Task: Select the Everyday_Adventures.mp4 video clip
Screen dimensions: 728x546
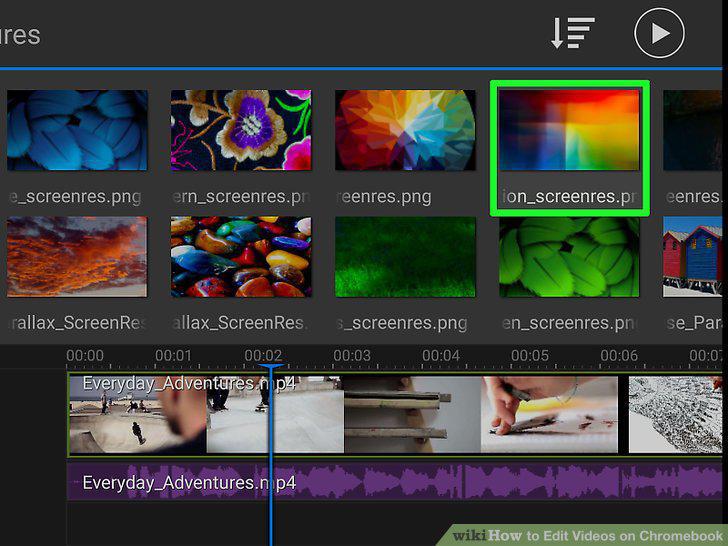Action: coord(395,415)
